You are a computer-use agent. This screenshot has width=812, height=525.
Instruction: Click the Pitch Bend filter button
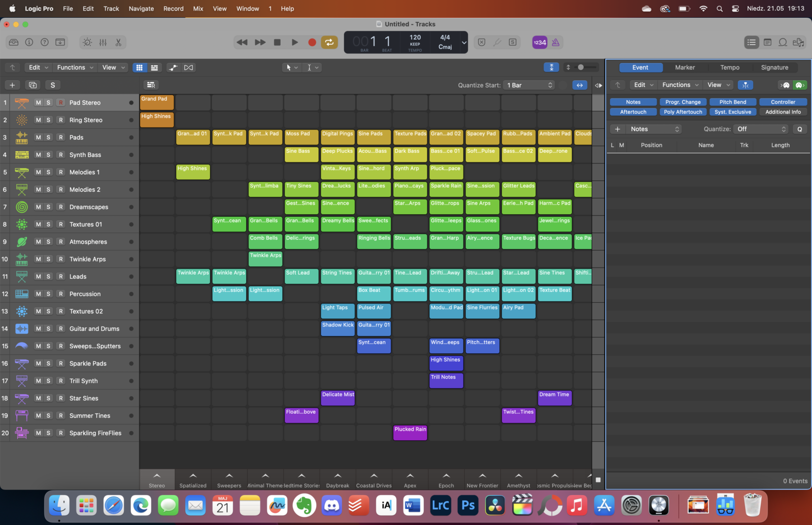[732, 102]
